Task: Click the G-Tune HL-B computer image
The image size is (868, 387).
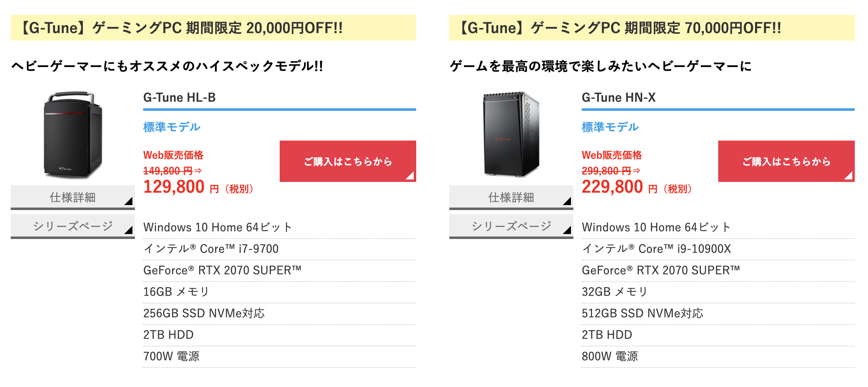Action: coord(73,134)
